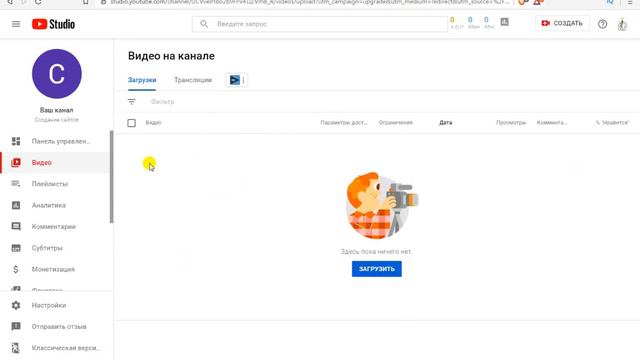The height and width of the screenshot is (360, 640).
Task: Click the 'Просмотры' column header
Action: point(511,122)
